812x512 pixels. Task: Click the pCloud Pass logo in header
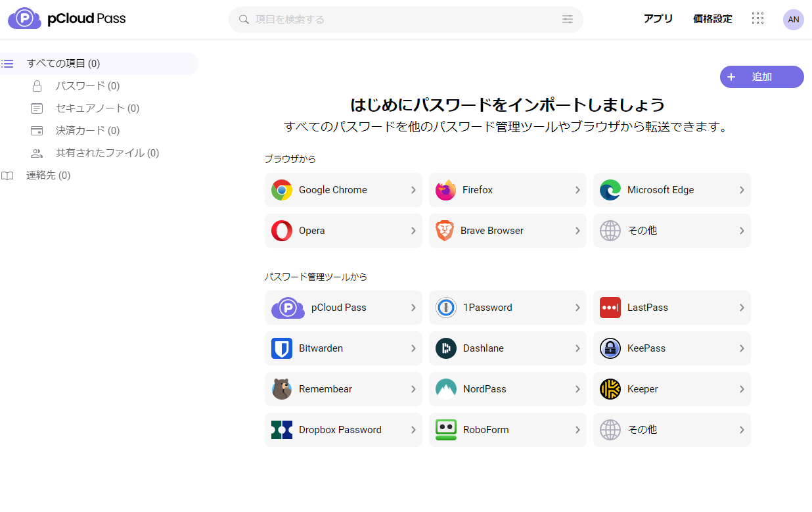click(67, 19)
